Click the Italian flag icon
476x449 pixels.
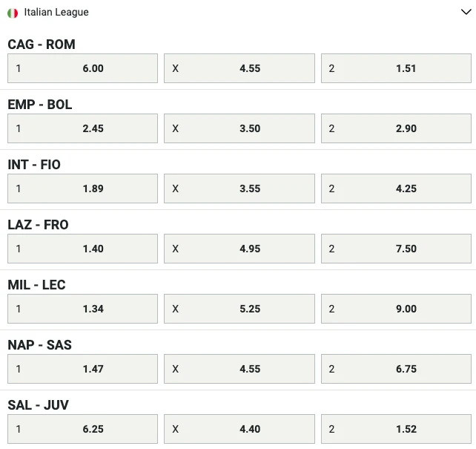click(13, 13)
